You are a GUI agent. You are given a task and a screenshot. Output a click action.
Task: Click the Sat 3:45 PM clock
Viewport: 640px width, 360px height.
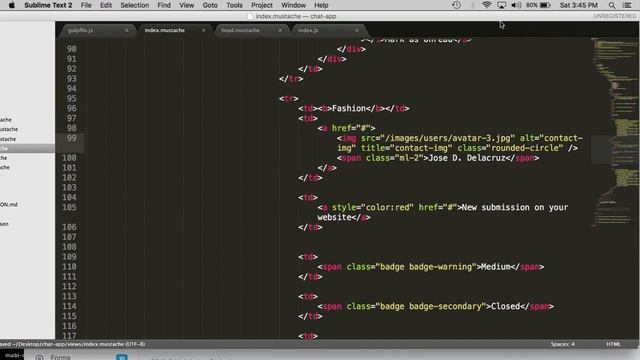579,5
